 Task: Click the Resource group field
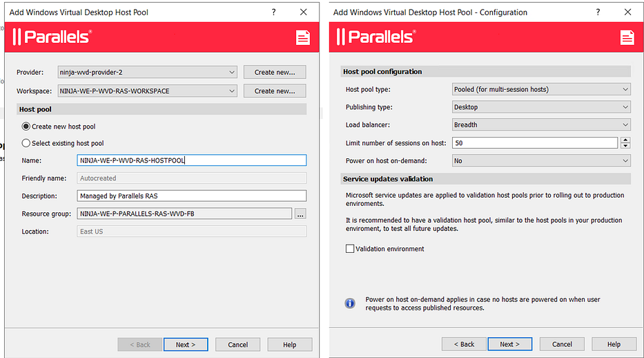pyautogui.click(x=184, y=214)
